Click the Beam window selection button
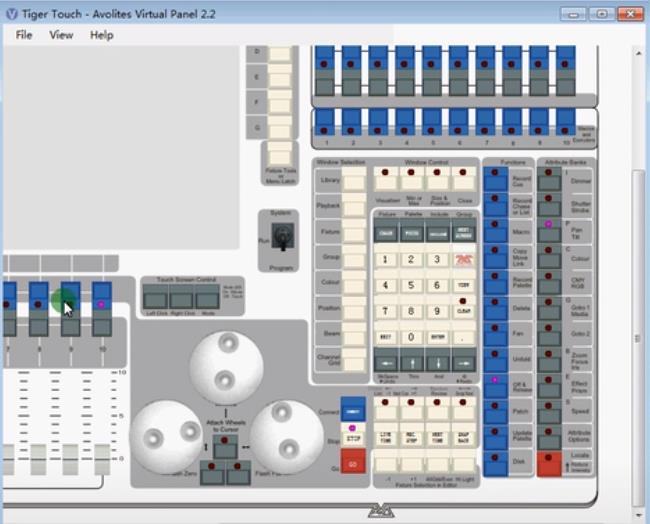 tap(354, 333)
